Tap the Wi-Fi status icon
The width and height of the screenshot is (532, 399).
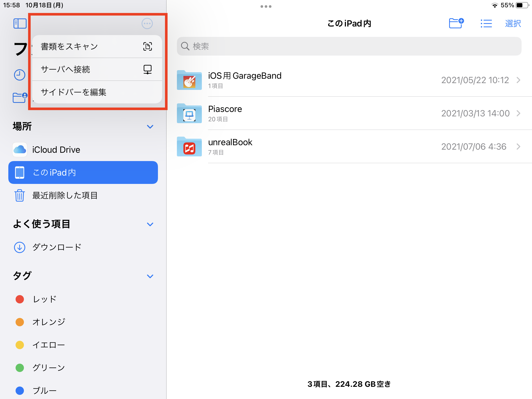pos(495,5)
